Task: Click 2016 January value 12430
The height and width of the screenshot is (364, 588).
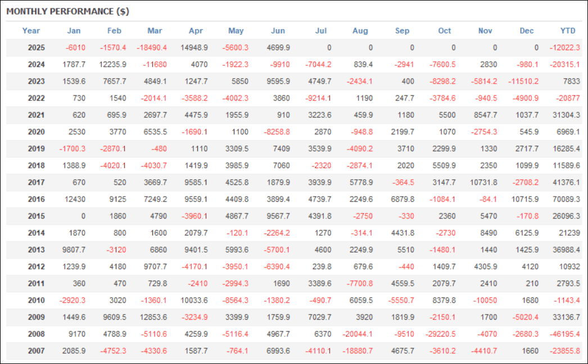Action: point(75,199)
